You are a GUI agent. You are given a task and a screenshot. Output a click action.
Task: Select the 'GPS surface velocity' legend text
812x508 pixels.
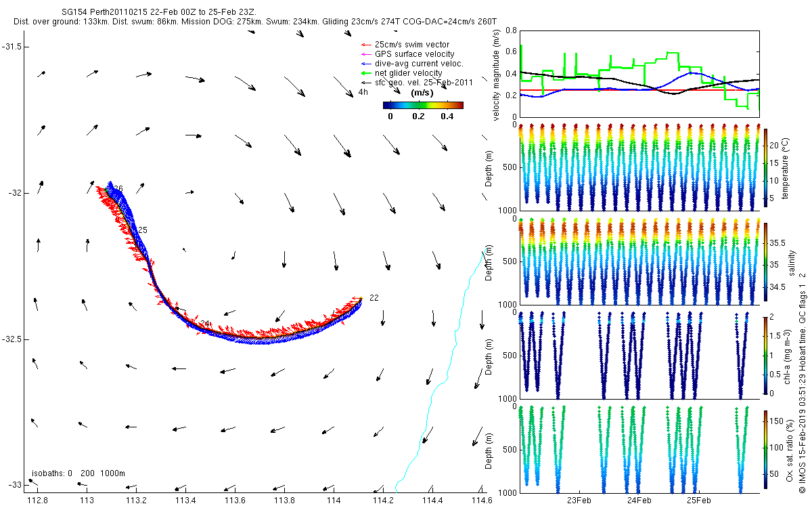pyautogui.click(x=414, y=54)
